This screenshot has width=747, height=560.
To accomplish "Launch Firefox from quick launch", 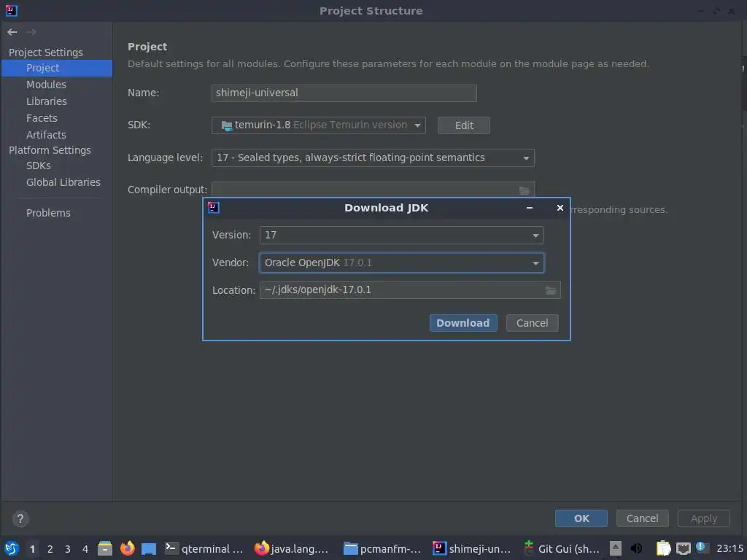I will click(127, 548).
